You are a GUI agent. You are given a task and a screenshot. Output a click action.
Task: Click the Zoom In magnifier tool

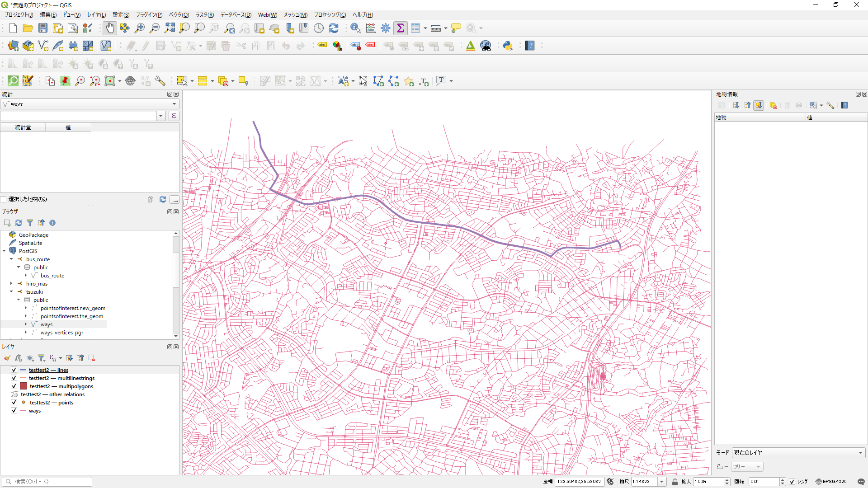click(x=140, y=28)
